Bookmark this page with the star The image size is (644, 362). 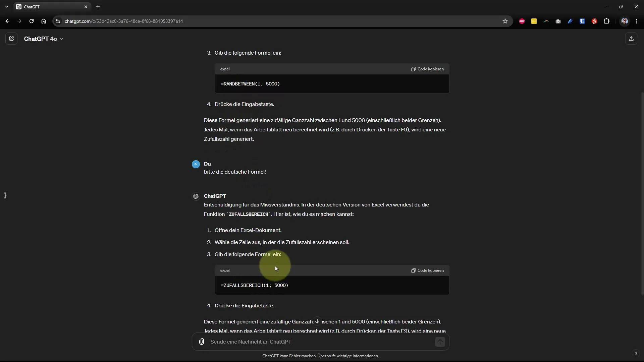(505, 21)
